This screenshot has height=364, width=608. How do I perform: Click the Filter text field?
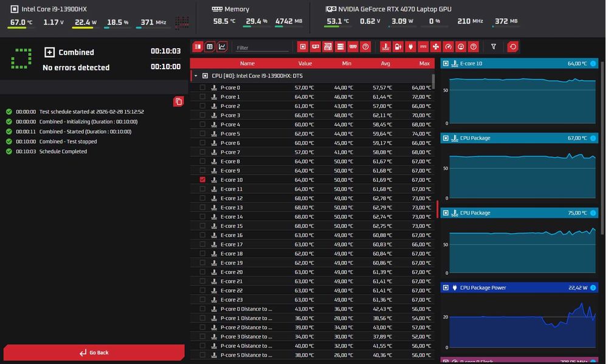(x=262, y=47)
